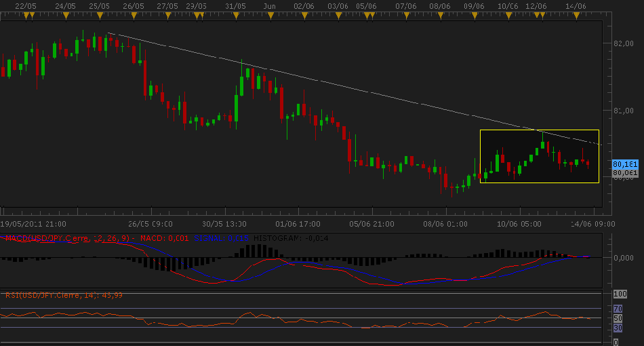Click the 82,00 price axis label

click(624, 43)
